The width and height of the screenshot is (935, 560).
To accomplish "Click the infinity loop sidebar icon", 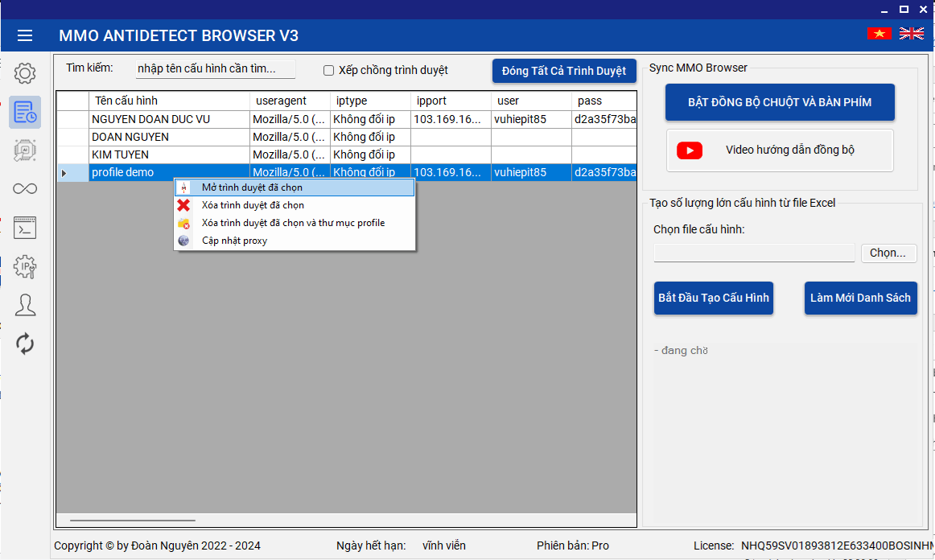I will pyautogui.click(x=25, y=189).
